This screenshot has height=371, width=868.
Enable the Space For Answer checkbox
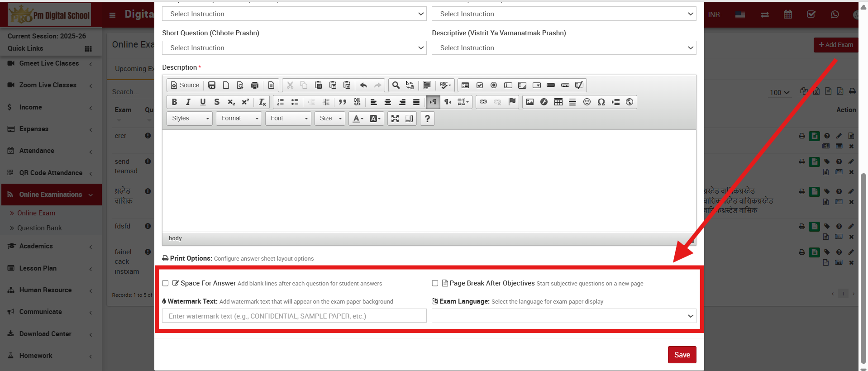tap(166, 283)
